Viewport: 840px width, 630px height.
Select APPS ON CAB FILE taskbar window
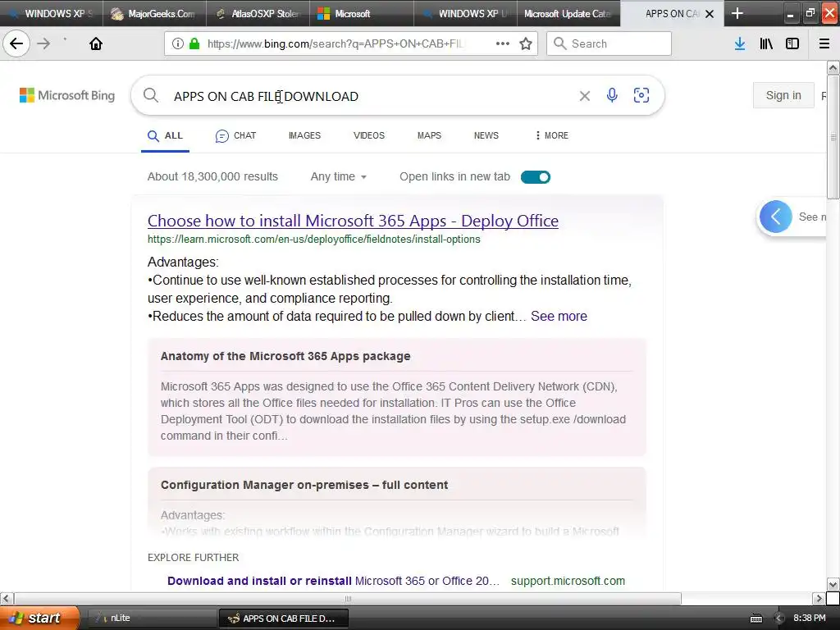coord(284,619)
